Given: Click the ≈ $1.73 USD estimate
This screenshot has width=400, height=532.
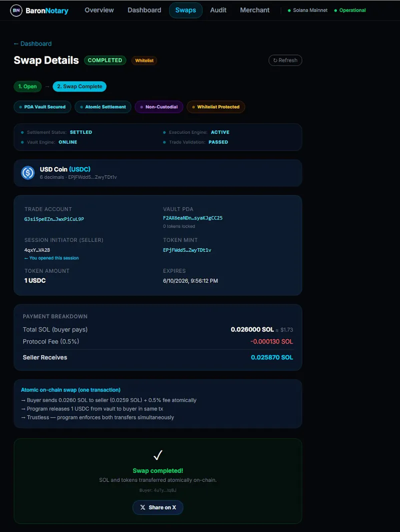Looking at the screenshot, I should [284, 330].
